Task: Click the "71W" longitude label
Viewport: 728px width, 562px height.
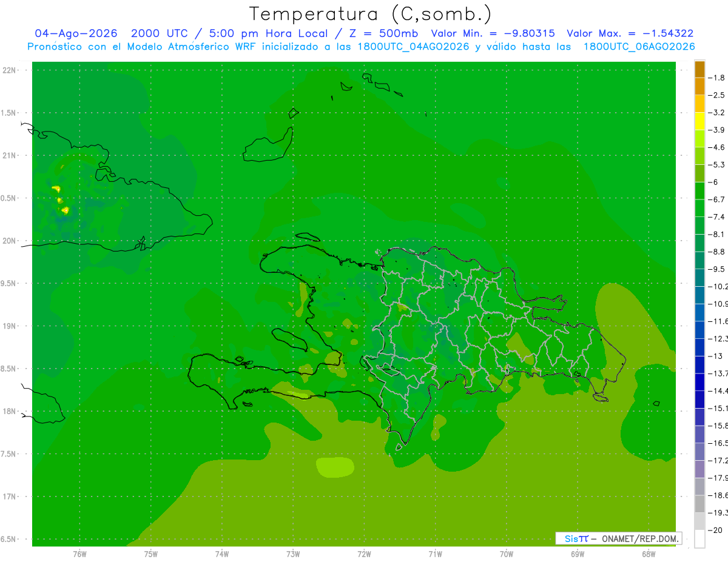Action: point(435,554)
